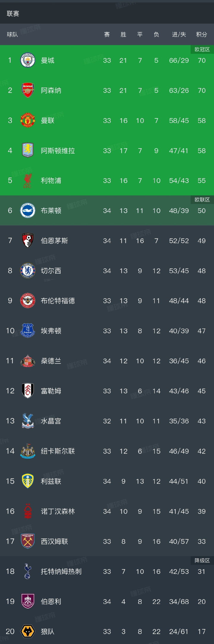Screen dimensions: 214x644
Task: Select the 进/失 goals column header
Action: click(179, 35)
